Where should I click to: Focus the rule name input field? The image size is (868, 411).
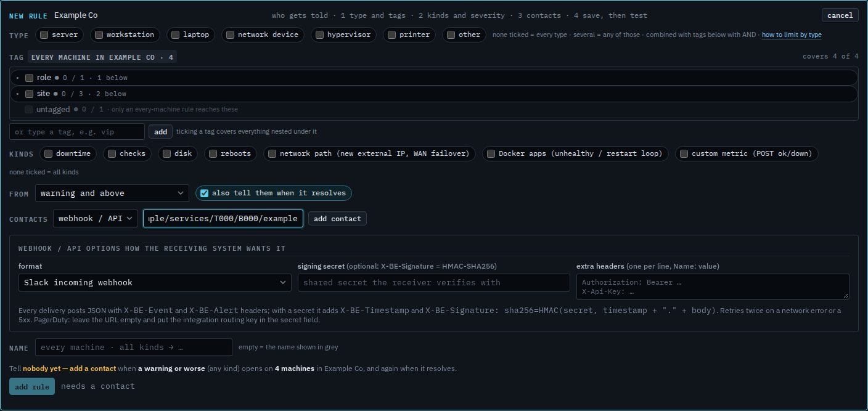tap(134, 347)
